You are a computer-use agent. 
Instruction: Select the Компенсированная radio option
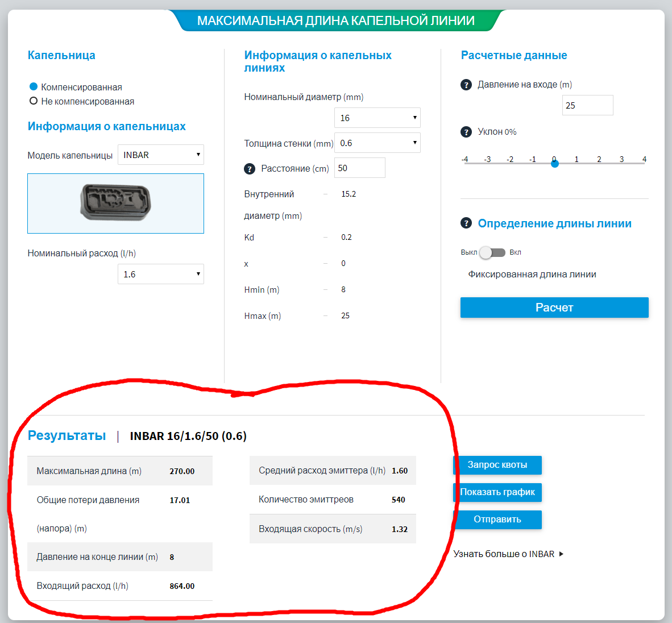pyautogui.click(x=34, y=87)
